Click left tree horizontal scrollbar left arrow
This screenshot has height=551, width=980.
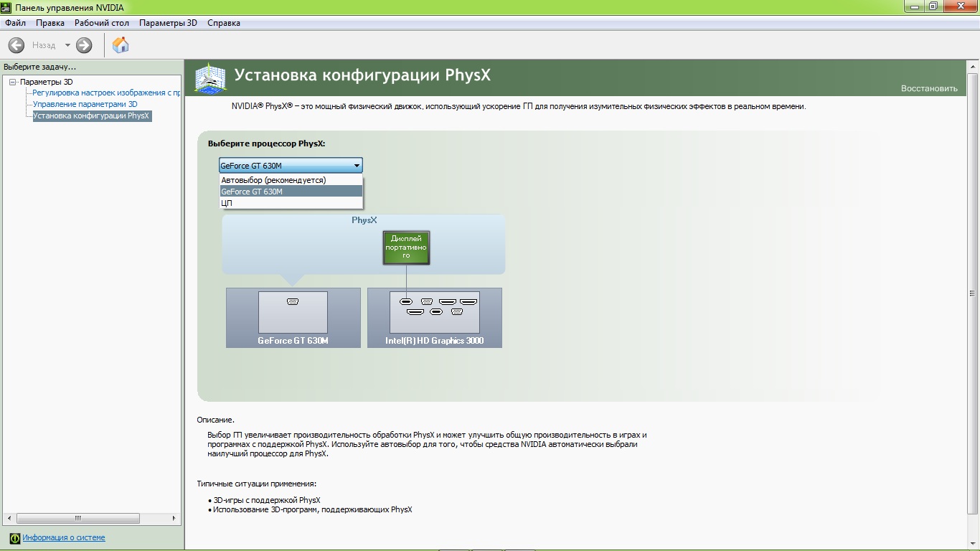pyautogui.click(x=9, y=518)
